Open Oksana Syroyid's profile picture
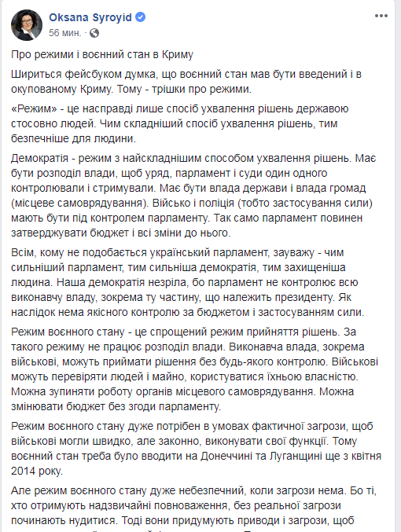 coord(27,25)
